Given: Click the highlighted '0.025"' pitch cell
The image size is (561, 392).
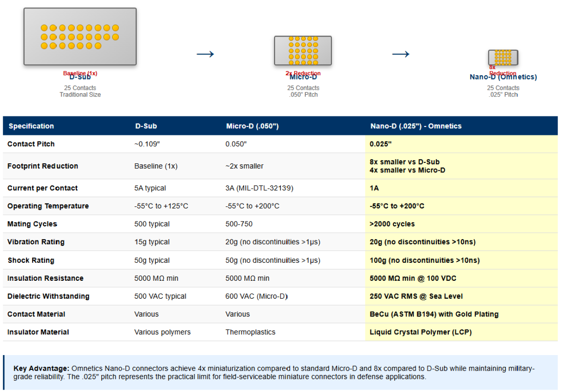Looking at the screenshot, I should (380, 144).
